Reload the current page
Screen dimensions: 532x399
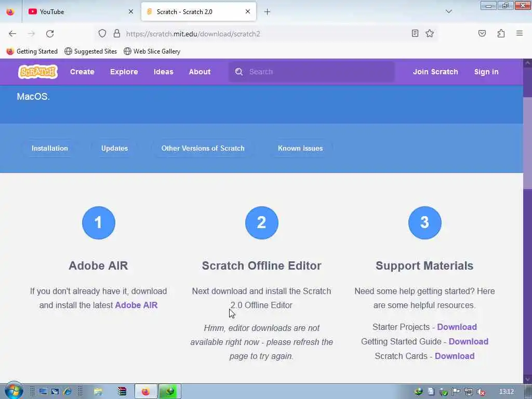[x=50, y=34]
